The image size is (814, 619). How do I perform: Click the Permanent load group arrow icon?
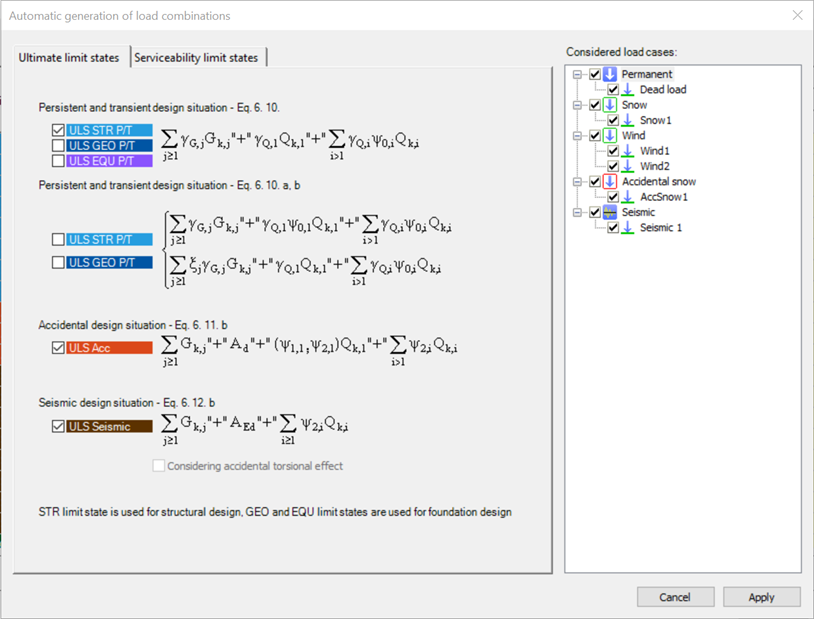[x=610, y=74]
